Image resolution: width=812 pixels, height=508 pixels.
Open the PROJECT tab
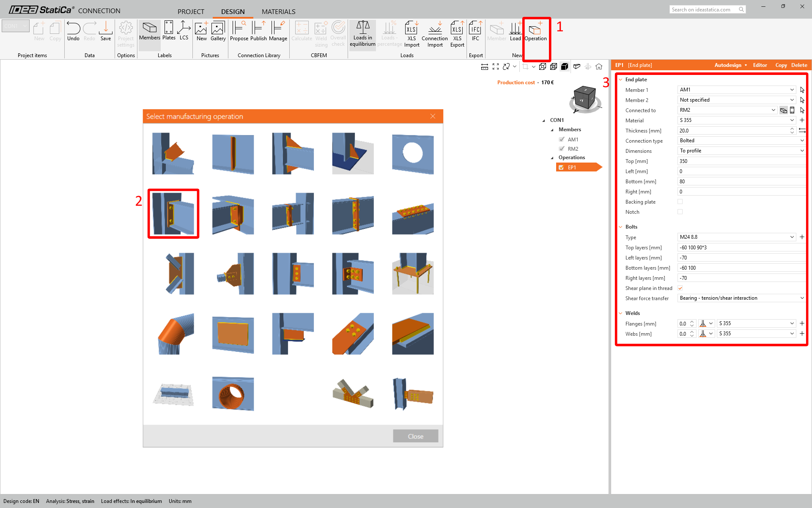(x=191, y=11)
